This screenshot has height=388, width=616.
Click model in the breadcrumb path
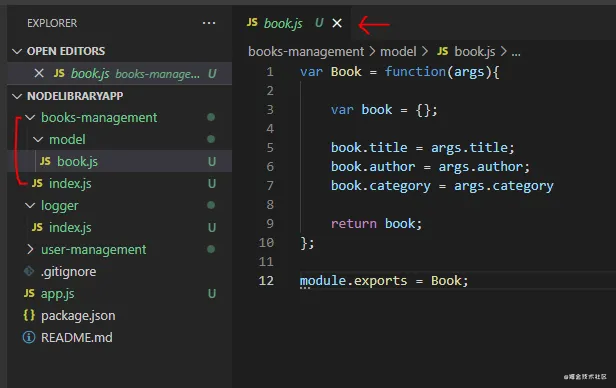tap(398, 51)
